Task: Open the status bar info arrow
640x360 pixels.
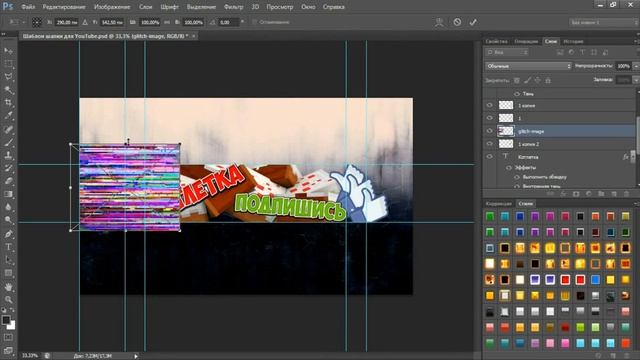Action: point(136,356)
